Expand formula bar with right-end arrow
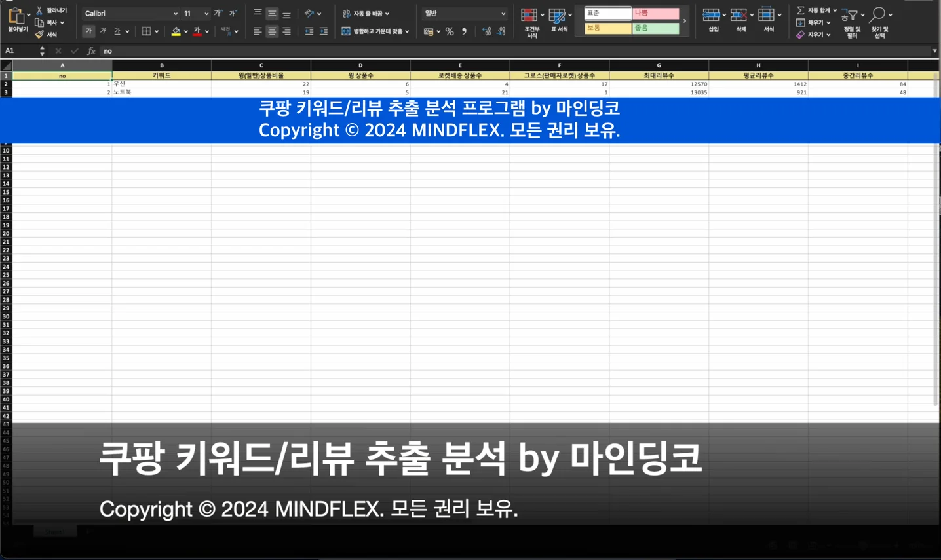The image size is (941, 560). 934,50
